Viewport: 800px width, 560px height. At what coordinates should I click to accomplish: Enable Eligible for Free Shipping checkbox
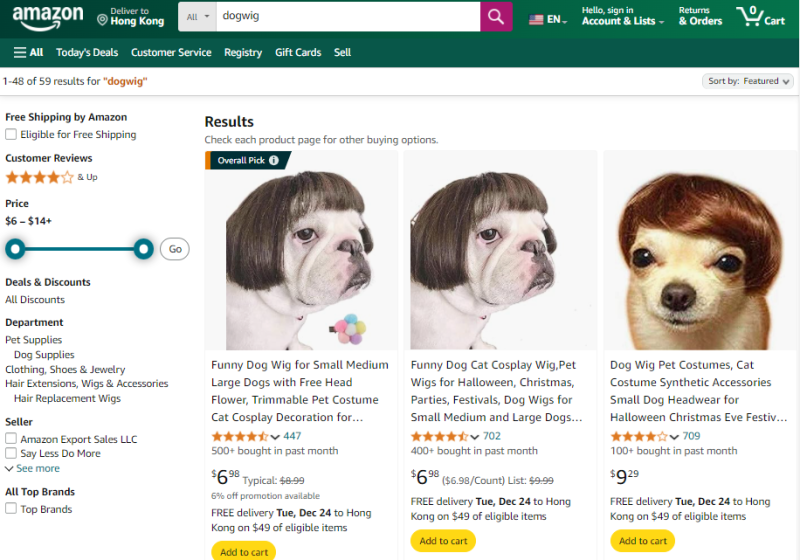(x=11, y=134)
